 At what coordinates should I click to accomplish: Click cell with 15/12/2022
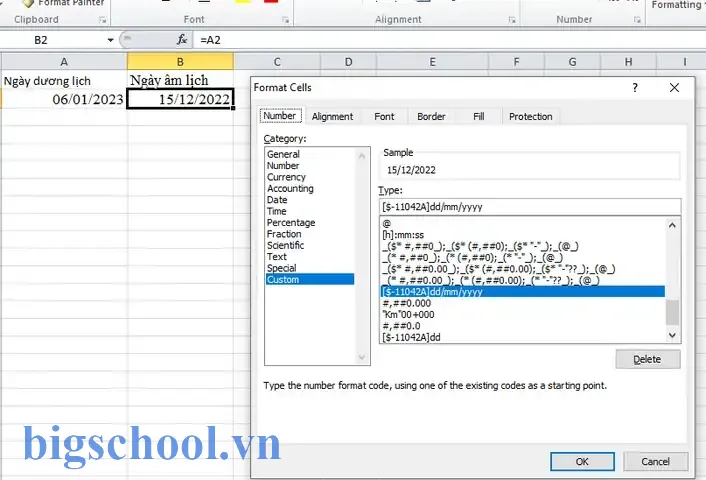[x=180, y=99]
